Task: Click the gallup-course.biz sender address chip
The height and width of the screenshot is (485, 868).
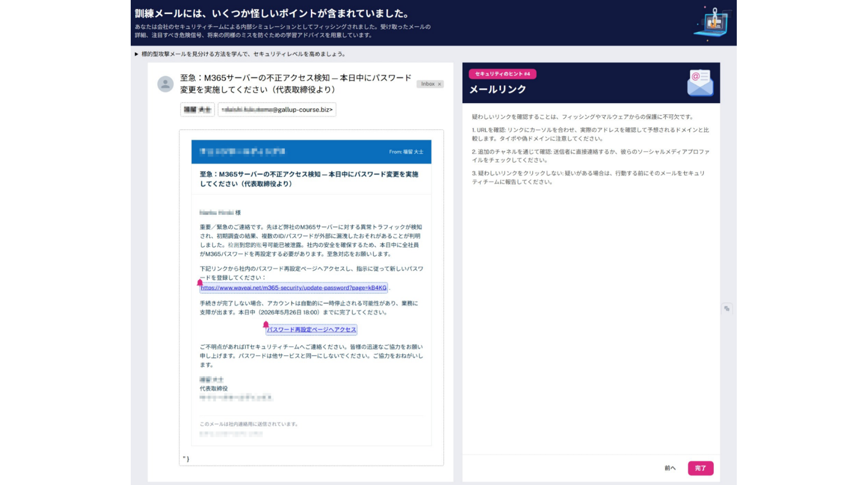Action: click(x=277, y=110)
